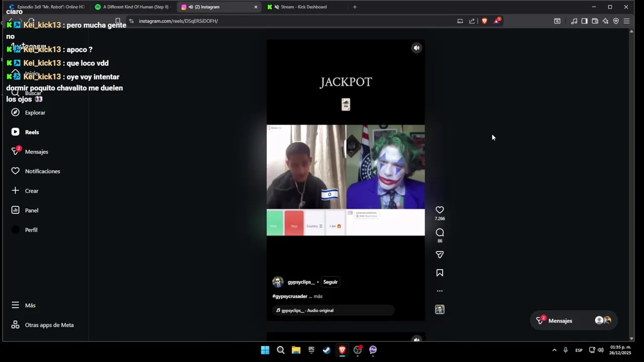
Task: Click the share page icon in address bar
Action: click(472, 21)
